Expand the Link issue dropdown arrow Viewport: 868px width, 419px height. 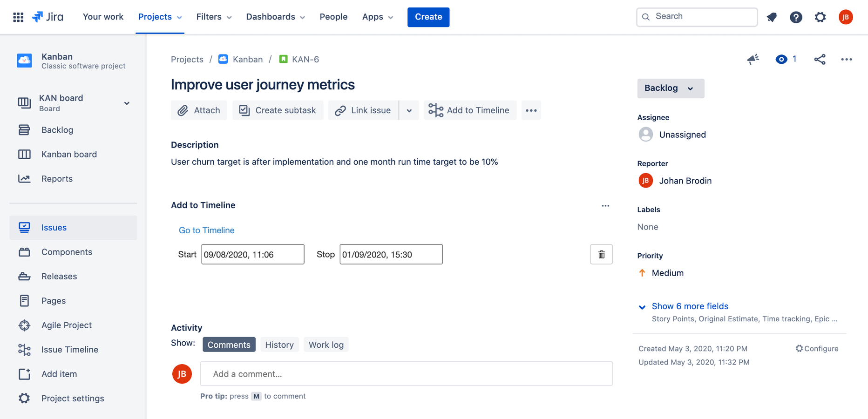click(x=409, y=110)
